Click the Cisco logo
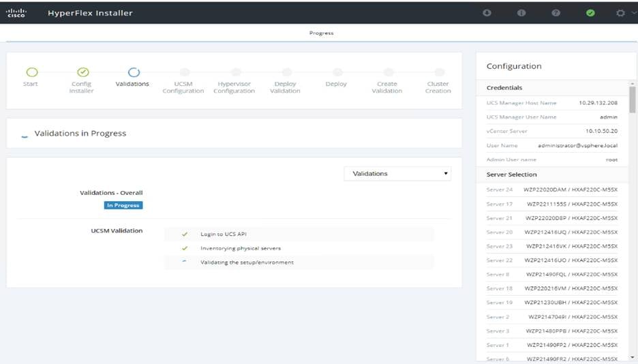This screenshot has height=364, width=638. [16, 12]
